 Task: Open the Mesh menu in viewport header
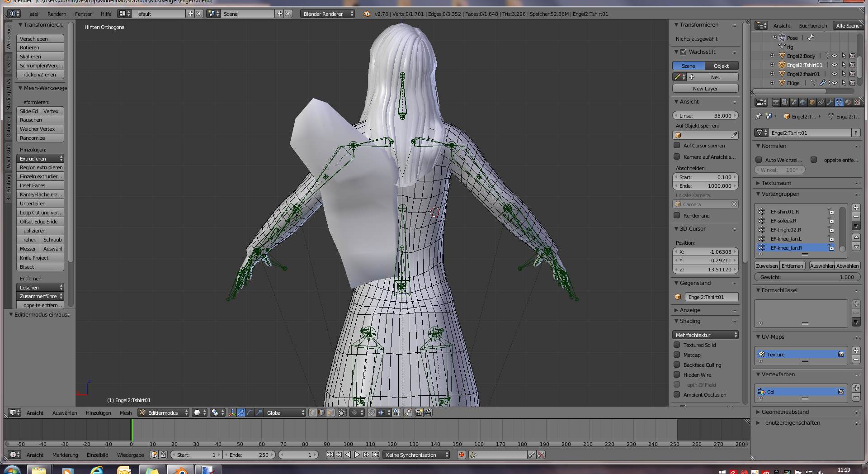[x=126, y=413]
